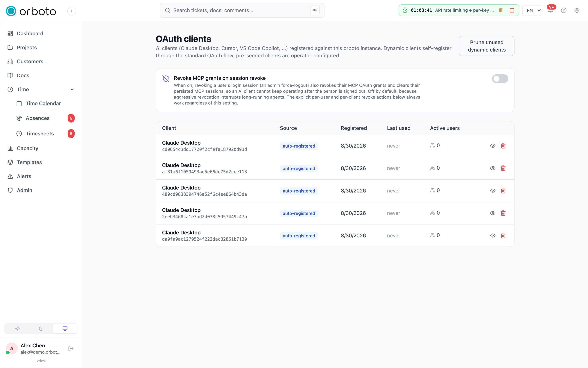Image resolution: width=588 pixels, height=368 pixels.
Task: Delete client af31a6f1059493ad5e66dc75d2cce113
Action: (x=503, y=168)
